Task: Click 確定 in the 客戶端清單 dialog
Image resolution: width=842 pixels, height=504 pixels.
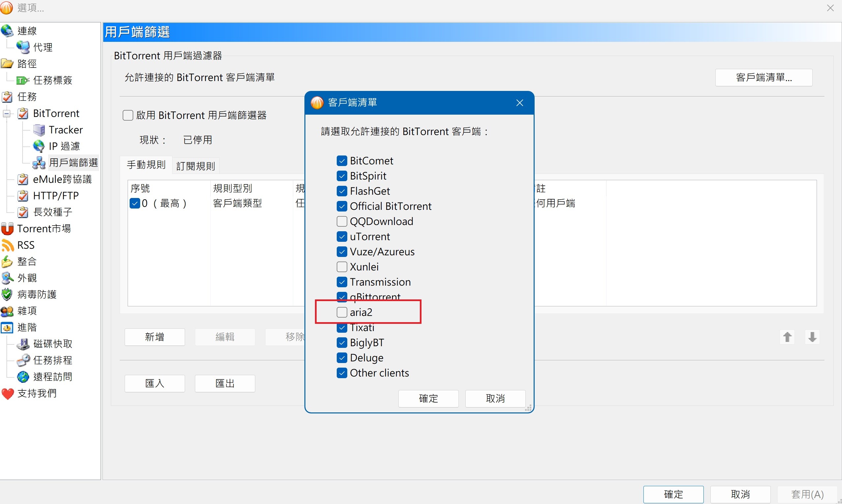Action: click(x=428, y=398)
